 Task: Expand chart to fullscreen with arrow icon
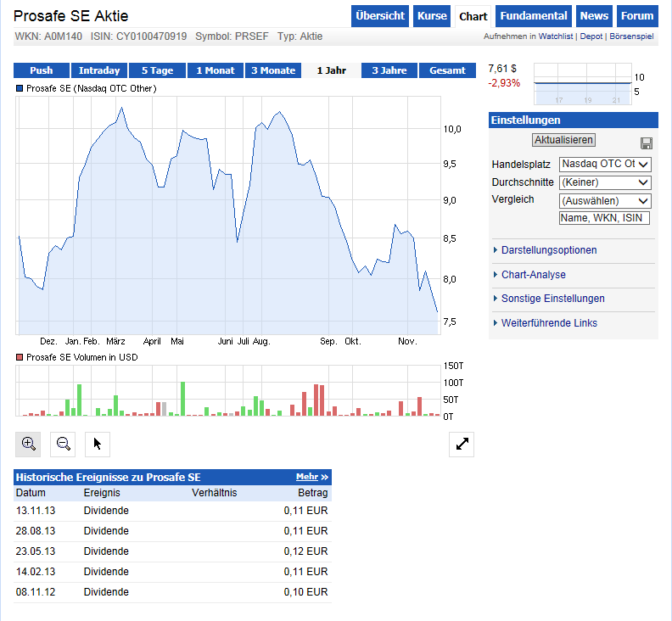(x=462, y=444)
